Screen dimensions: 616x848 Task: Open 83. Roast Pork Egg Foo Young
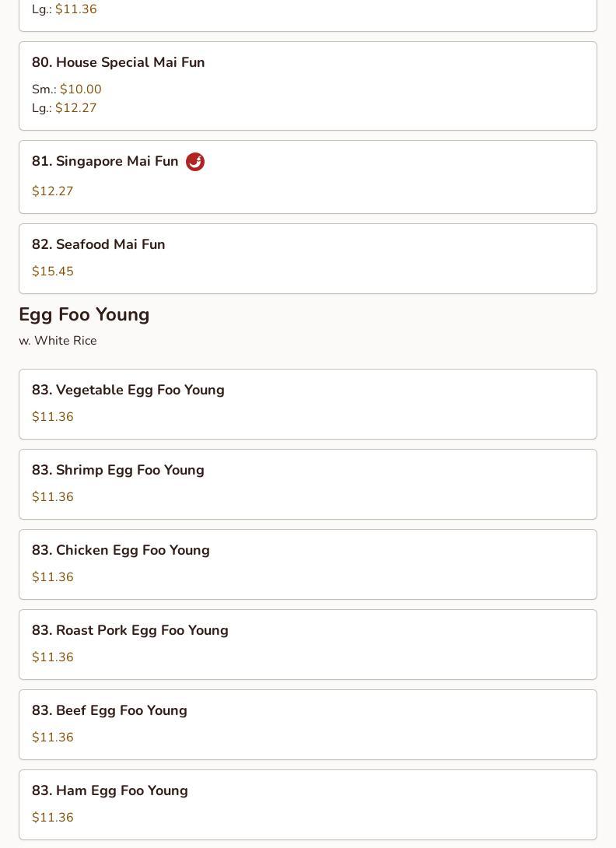(x=308, y=644)
